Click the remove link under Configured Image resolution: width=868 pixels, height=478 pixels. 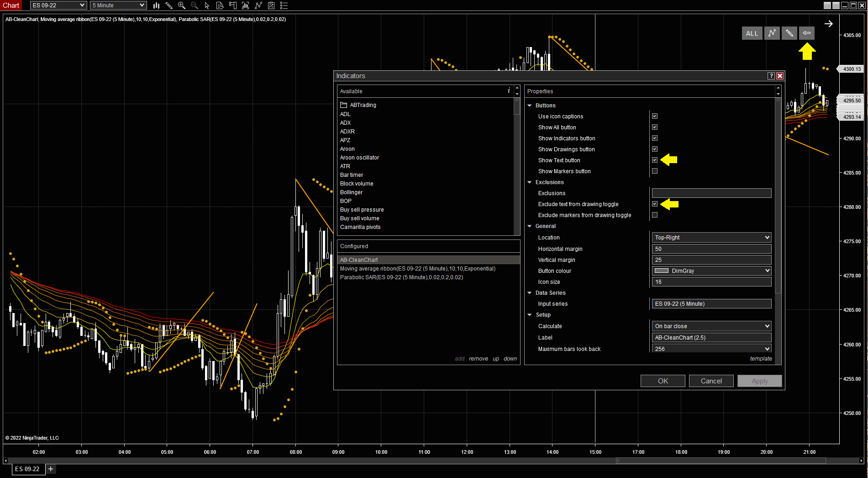click(478, 359)
